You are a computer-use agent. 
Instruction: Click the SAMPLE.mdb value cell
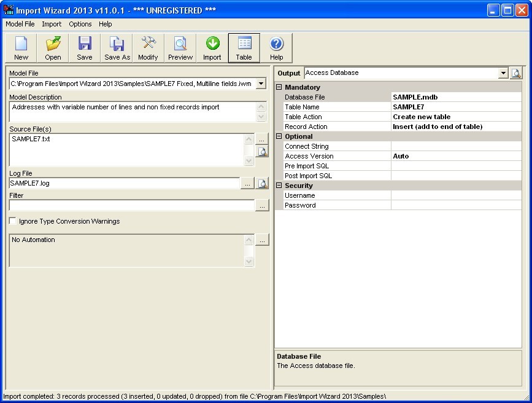tap(457, 97)
